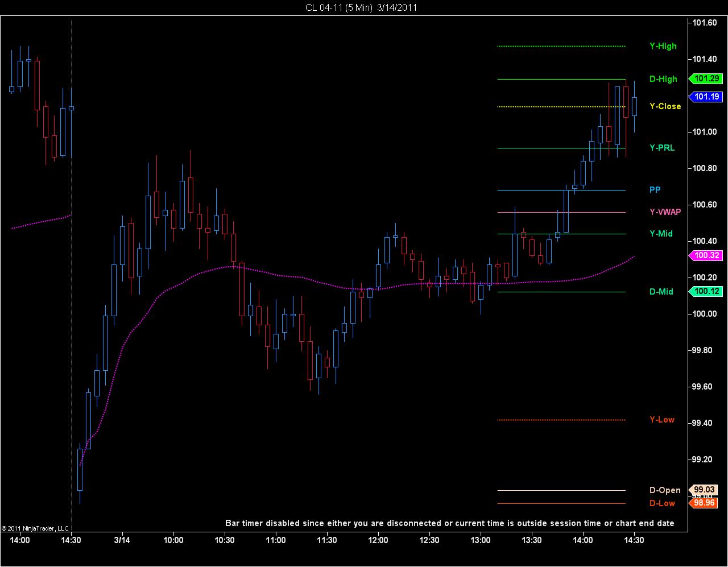Select the D-Low level label
The height and width of the screenshot is (567, 728).
tap(662, 503)
